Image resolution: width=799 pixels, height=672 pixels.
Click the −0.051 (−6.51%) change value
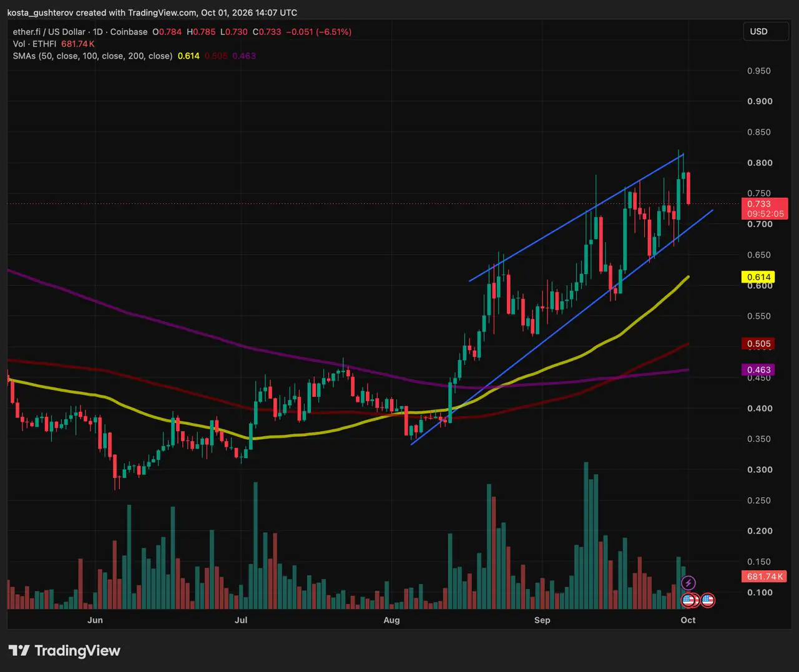pos(319,32)
